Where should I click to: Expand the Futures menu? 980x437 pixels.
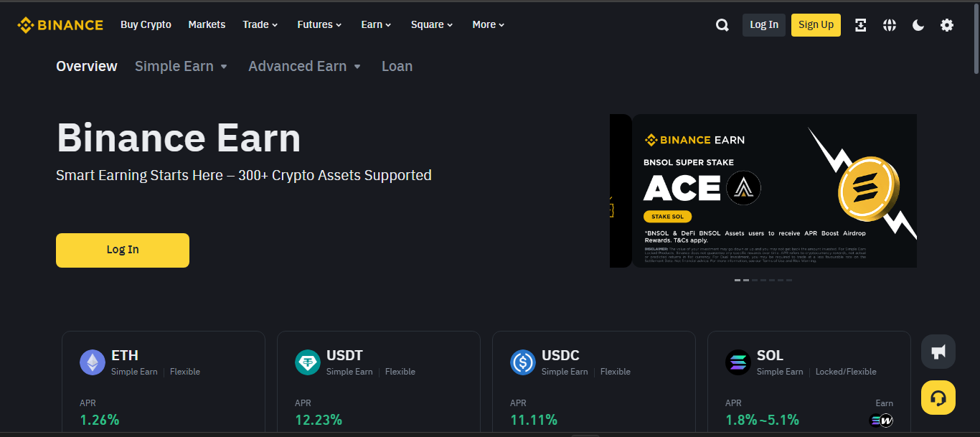[x=320, y=24]
